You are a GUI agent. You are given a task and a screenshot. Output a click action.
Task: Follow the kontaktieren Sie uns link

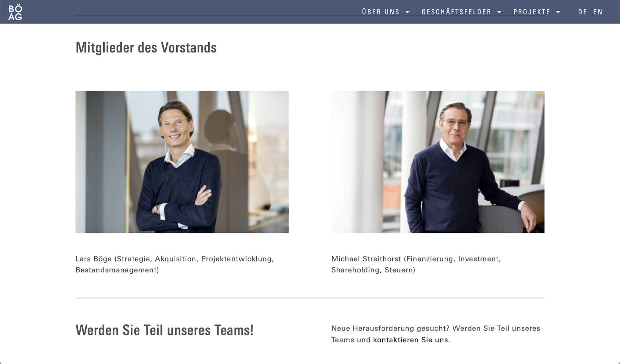tap(410, 340)
